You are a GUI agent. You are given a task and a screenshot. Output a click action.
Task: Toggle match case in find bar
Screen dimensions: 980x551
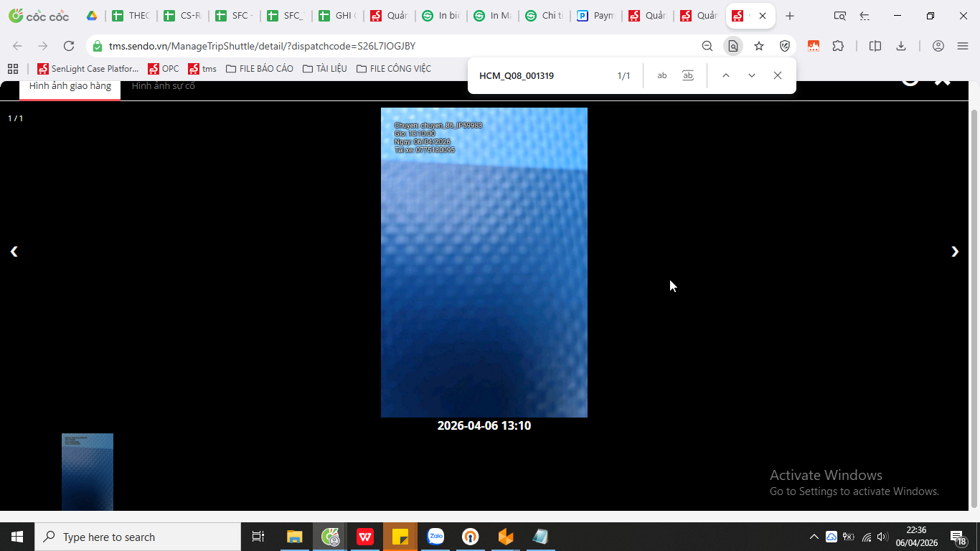pos(662,75)
